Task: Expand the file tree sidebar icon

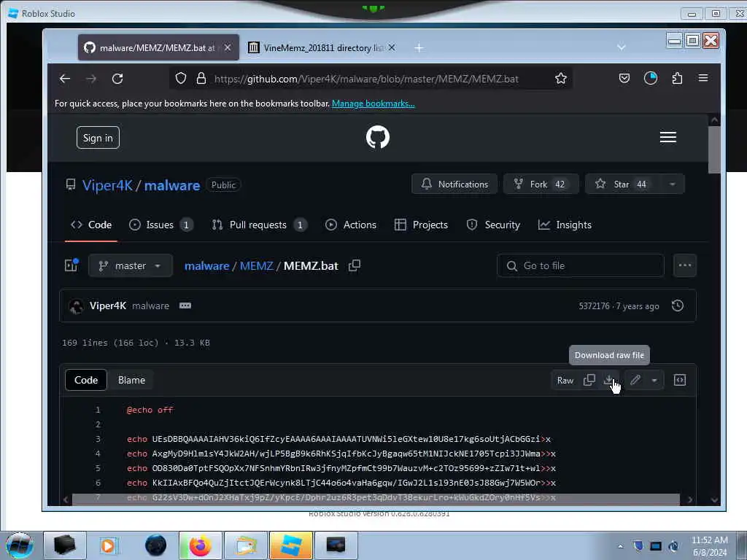Action: point(71,265)
